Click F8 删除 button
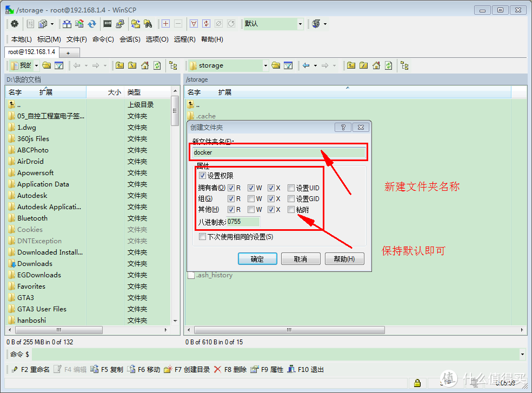Screen dimensions: 532x393 230,369
